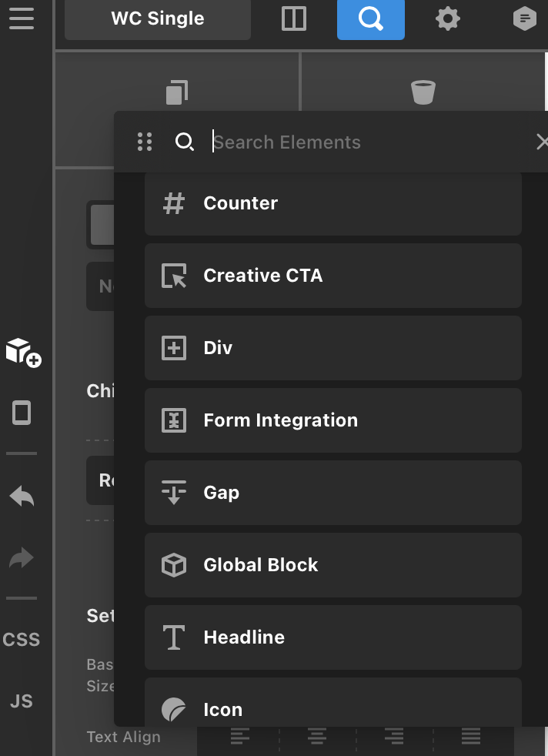The image size is (548, 756).
Task: Add a Div element
Action: coord(333,348)
